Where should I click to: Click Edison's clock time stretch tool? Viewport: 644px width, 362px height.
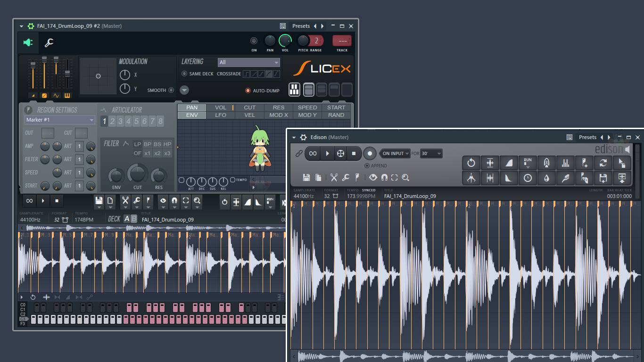528,178
